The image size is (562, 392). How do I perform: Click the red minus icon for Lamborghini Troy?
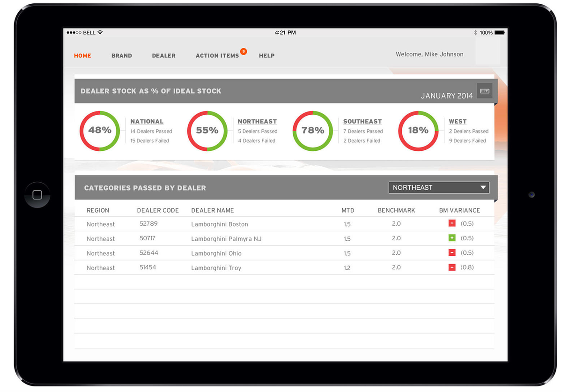click(x=452, y=267)
